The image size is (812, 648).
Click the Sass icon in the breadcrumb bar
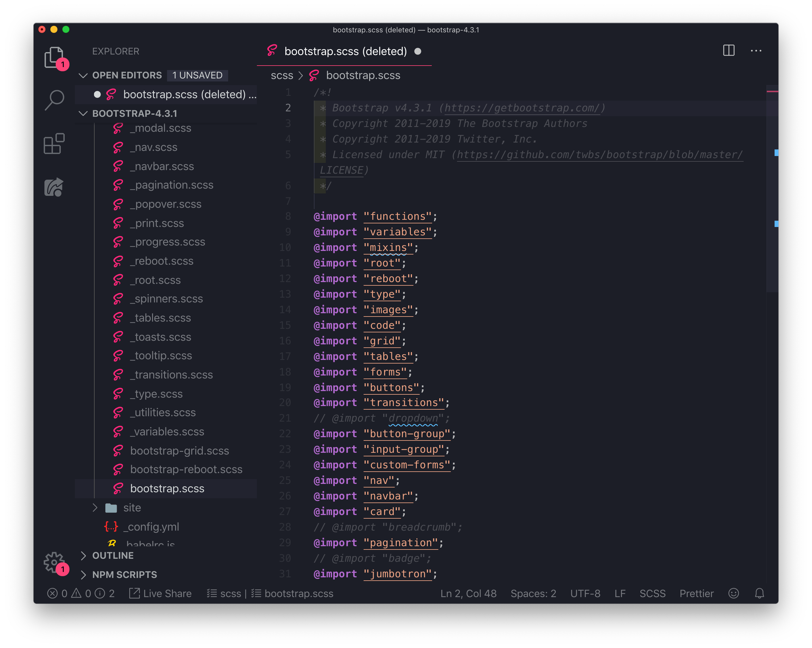click(x=314, y=75)
